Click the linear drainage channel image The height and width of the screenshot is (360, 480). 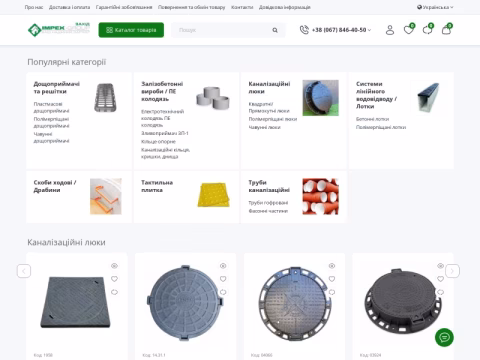point(428,98)
